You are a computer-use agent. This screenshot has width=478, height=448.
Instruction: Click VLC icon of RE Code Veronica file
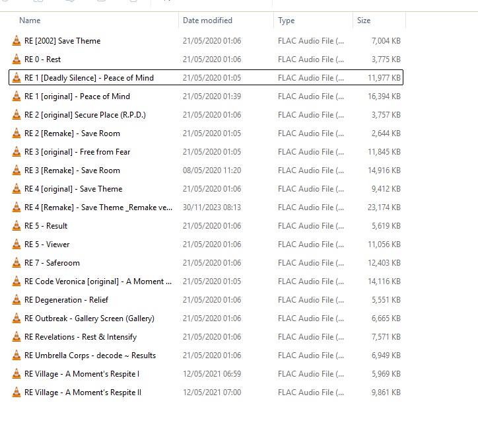[16, 281]
